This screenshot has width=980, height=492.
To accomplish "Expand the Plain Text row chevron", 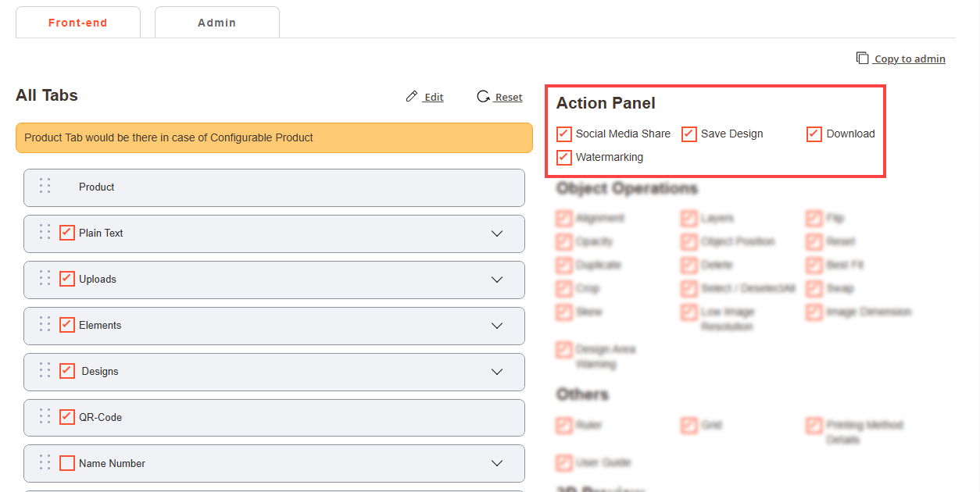I will pos(497,234).
